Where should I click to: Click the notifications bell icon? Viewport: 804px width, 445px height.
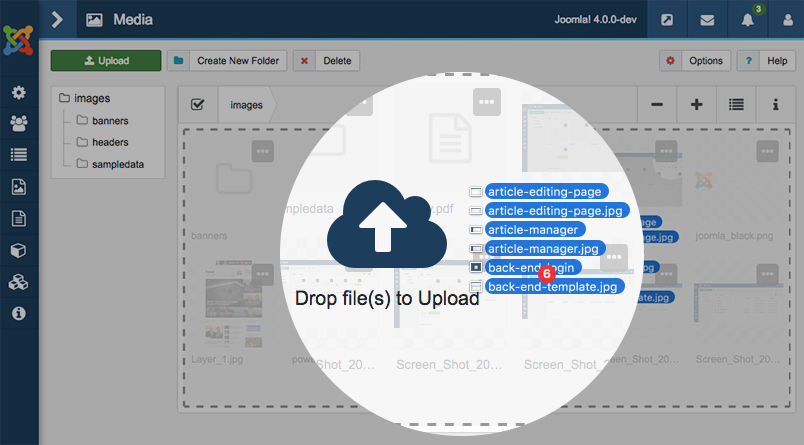click(x=746, y=19)
